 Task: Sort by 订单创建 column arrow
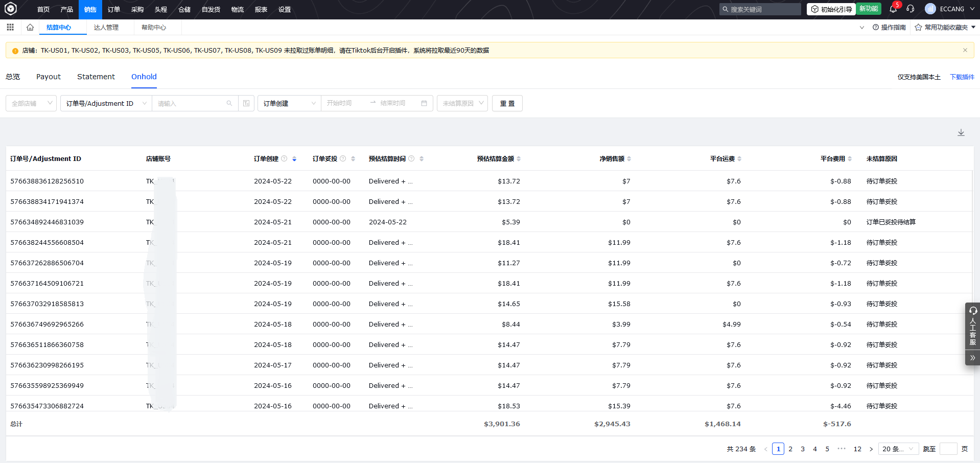[294, 159]
